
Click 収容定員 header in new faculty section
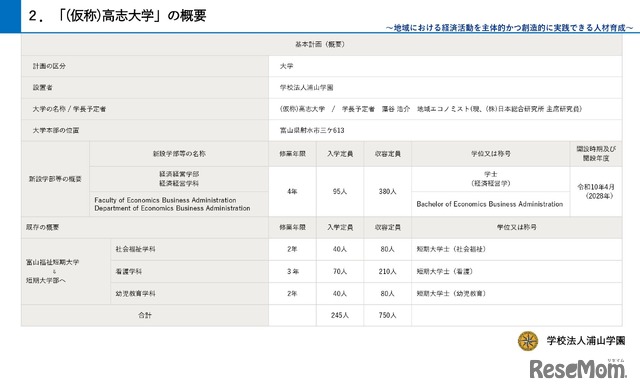tap(388, 154)
